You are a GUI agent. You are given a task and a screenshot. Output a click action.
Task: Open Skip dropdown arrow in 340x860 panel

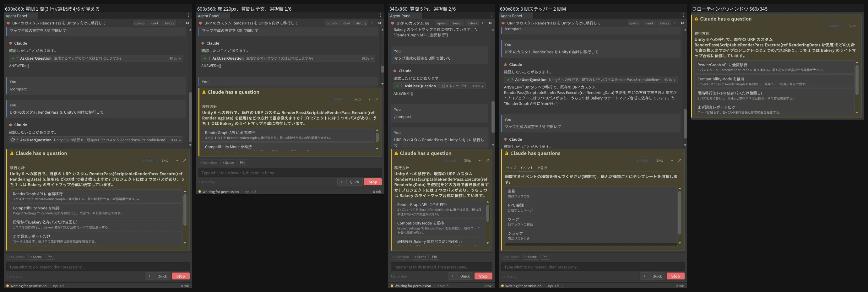[480, 161]
